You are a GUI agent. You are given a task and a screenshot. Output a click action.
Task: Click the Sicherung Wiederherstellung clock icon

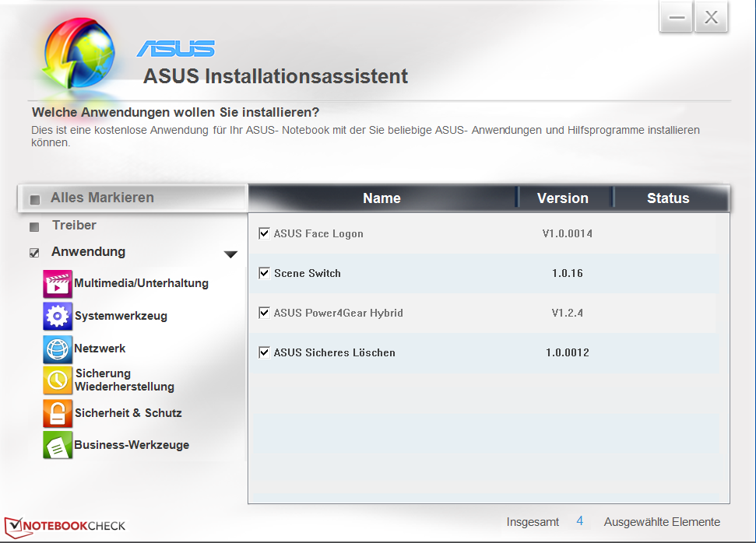click(58, 380)
